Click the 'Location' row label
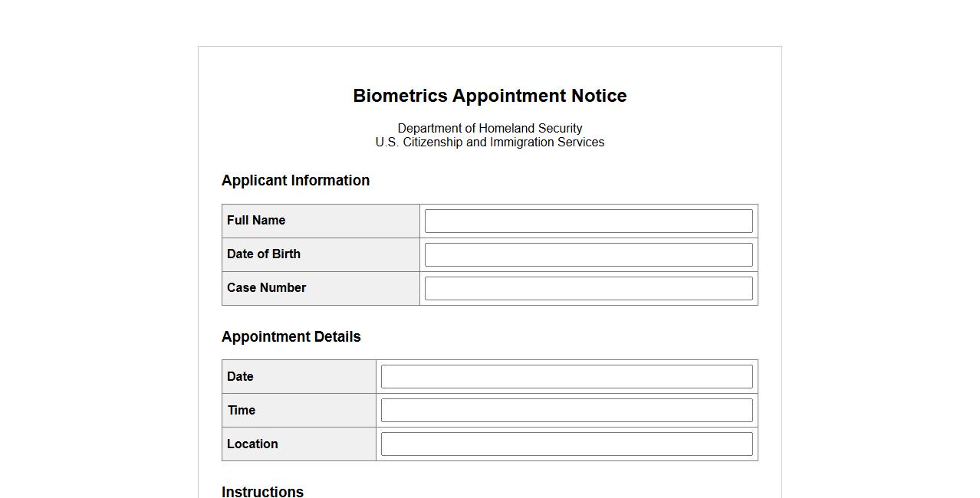 [x=252, y=444]
